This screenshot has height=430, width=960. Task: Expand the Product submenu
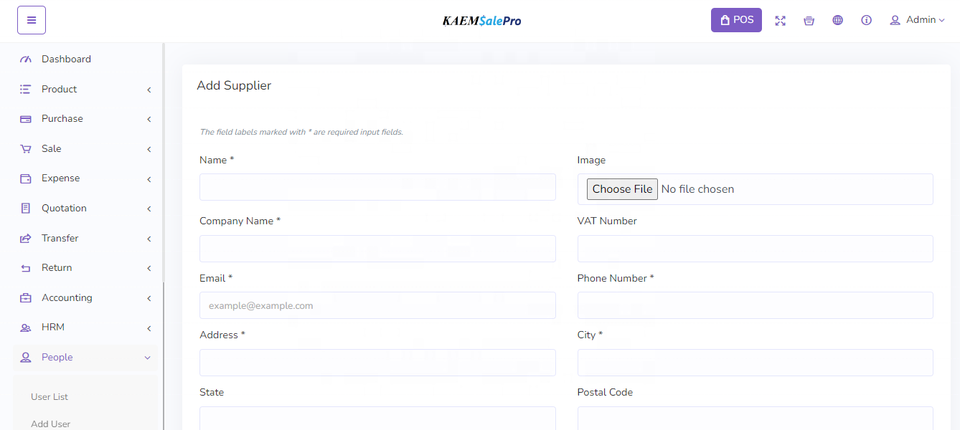click(x=148, y=90)
